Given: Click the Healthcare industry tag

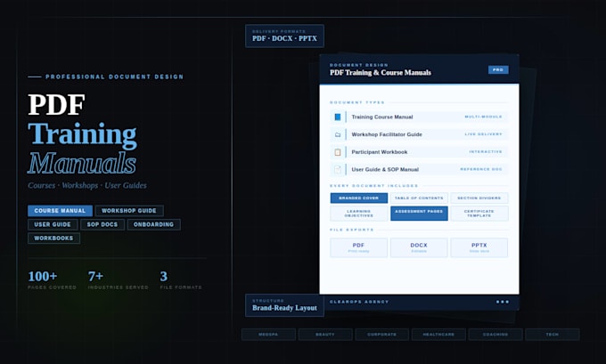Looking at the screenshot, I should click(x=438, y=335).
